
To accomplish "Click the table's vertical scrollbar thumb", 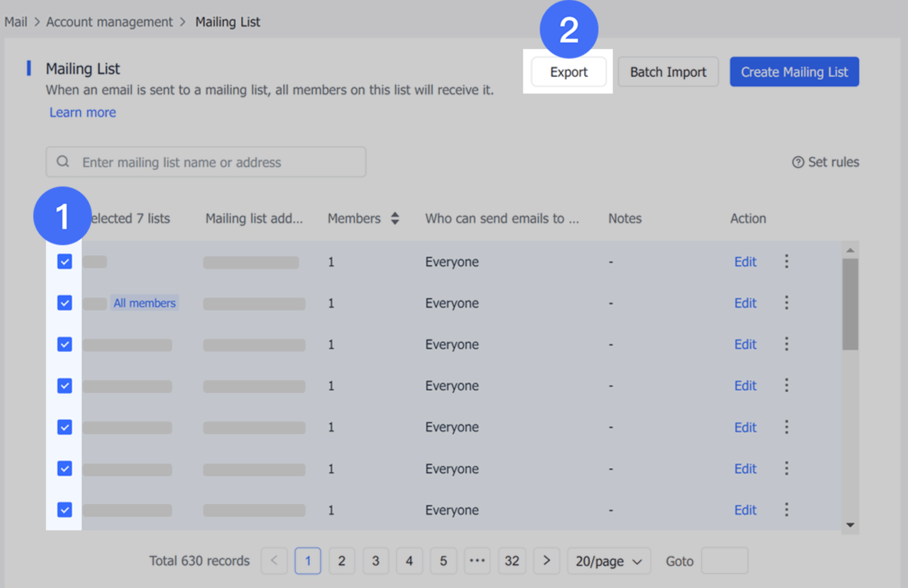I will coord(850,304).
